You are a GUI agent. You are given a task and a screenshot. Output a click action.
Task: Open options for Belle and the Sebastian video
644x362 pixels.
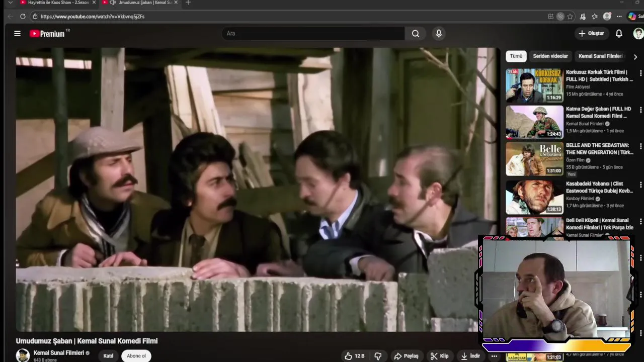click(640, 146)
